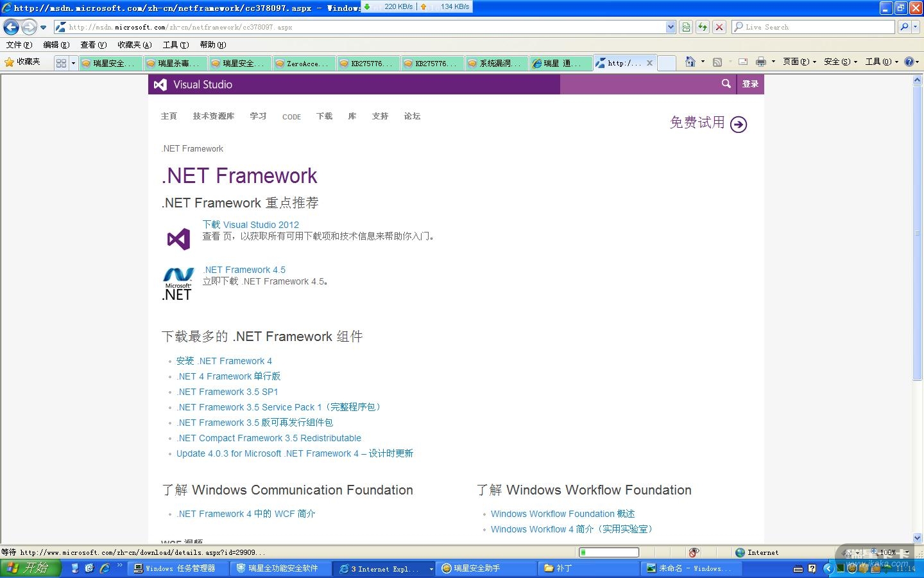Open the 帮助 menu

point(212,45)
